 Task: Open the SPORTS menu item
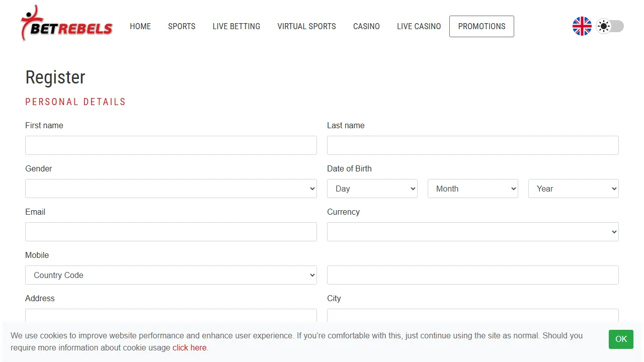pos(182,26)
